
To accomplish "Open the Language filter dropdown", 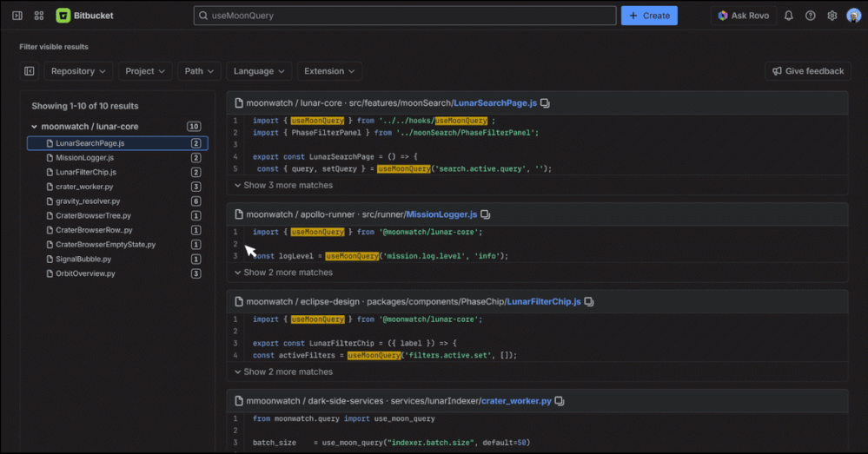I will pyautogui.click(x=259, y=71).
